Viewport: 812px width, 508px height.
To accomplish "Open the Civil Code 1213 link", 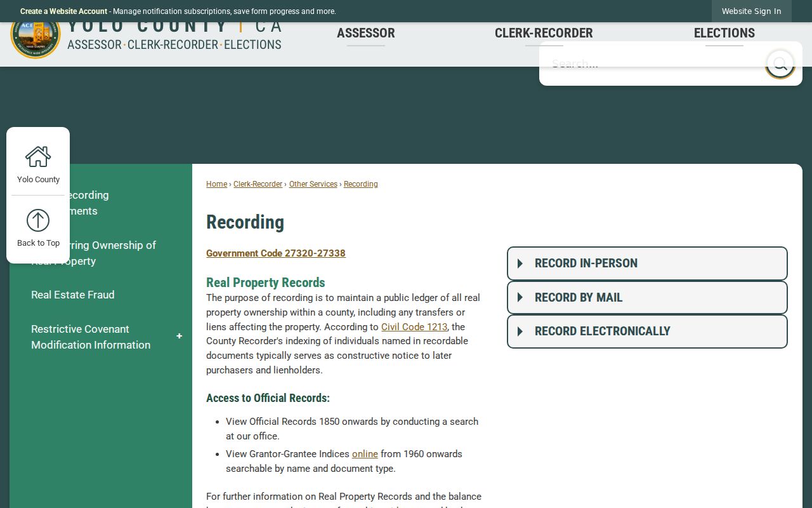I will (414, 327).
